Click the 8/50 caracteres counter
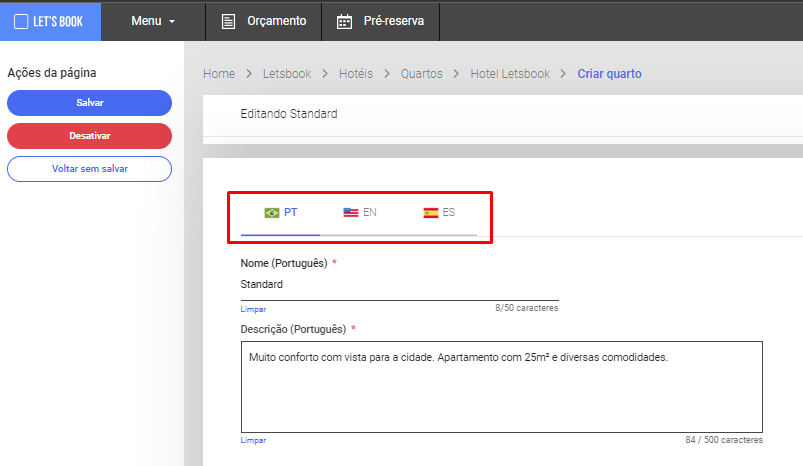The height and width of the screenshot is (466, 803). point(526,308)
